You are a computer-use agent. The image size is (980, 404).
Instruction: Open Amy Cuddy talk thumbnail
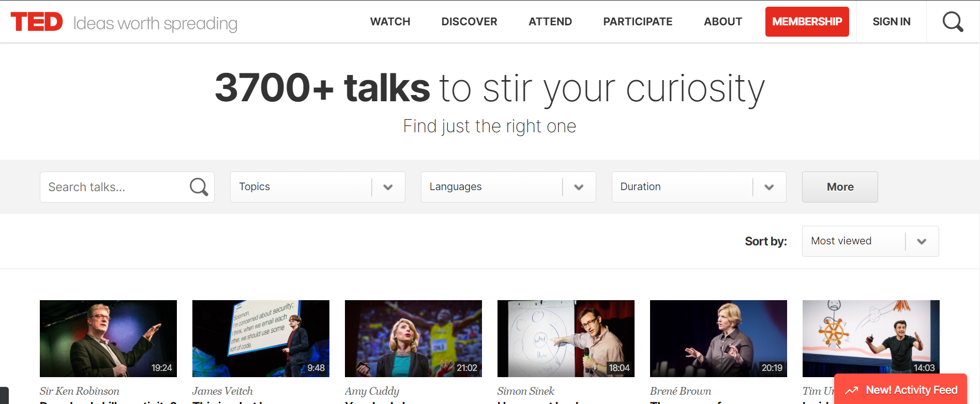pos(413,338)
